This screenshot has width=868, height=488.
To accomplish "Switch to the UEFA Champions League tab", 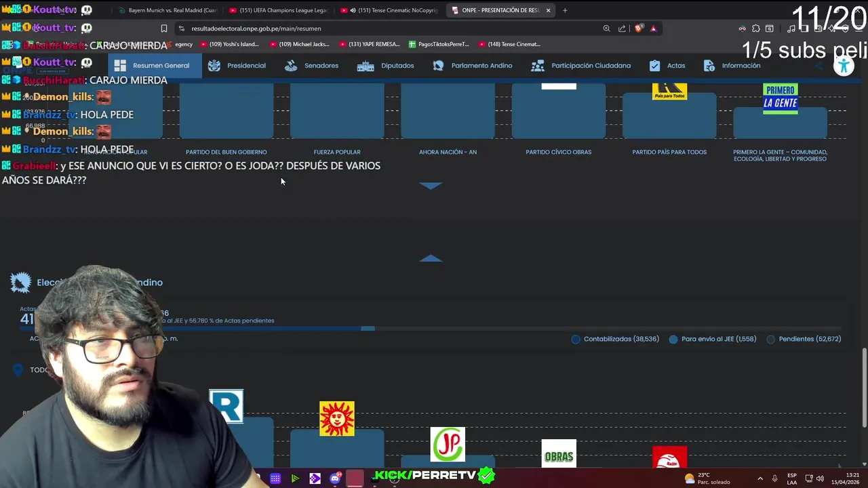I will click(278, 10).
